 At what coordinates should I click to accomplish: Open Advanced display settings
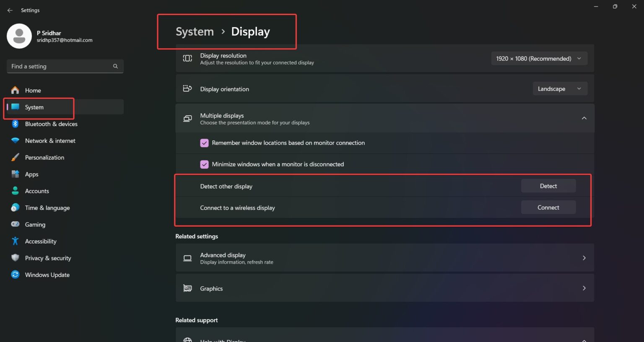tap(384, 258)
